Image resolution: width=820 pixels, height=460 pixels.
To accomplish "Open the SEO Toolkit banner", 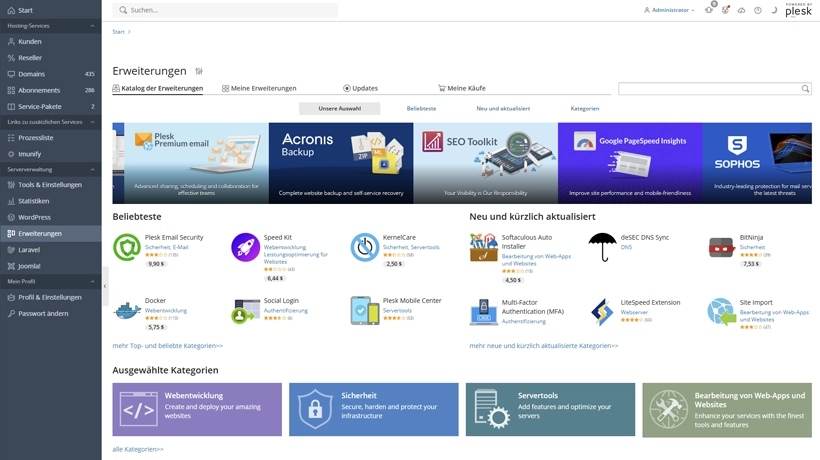I will tap(485, 163).
